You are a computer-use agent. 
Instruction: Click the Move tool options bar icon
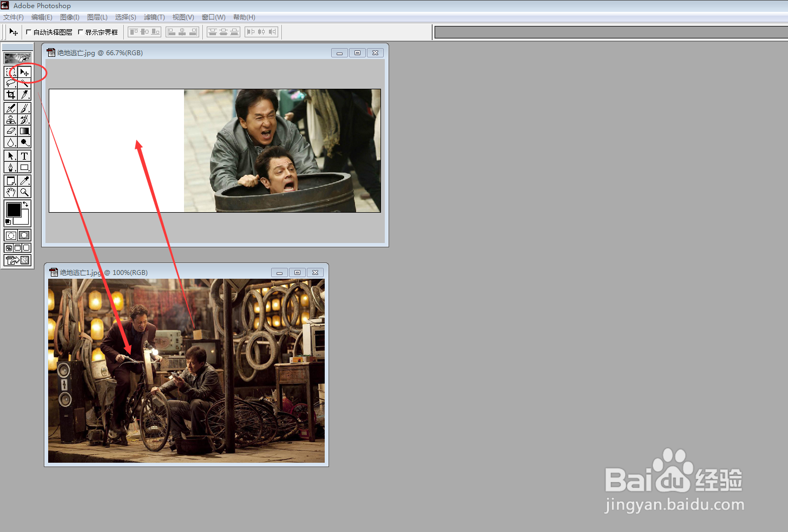click(x=14, y=32)
